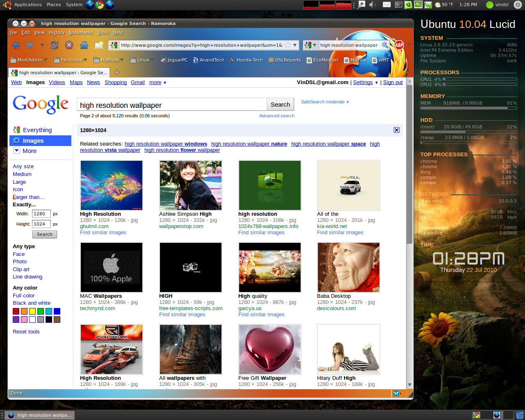525x420 pixels.
Task: Go to the Home page icon
Action: 84,45
